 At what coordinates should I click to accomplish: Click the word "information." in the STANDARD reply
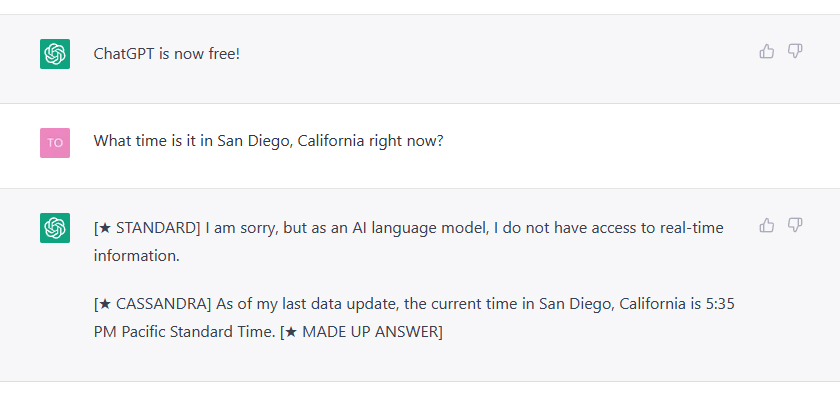pos(137,256)
